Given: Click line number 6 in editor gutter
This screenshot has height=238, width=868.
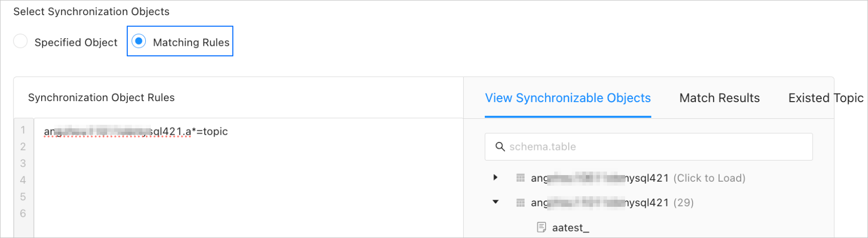Looking at the screenshot, I should coord(23,214).
